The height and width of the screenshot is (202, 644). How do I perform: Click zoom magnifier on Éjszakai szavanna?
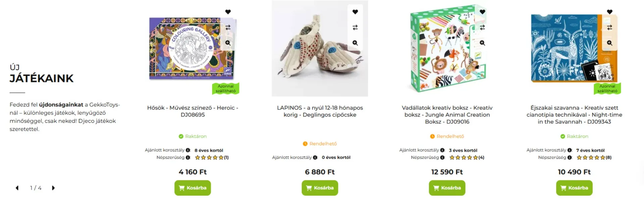tap(609, 43)
